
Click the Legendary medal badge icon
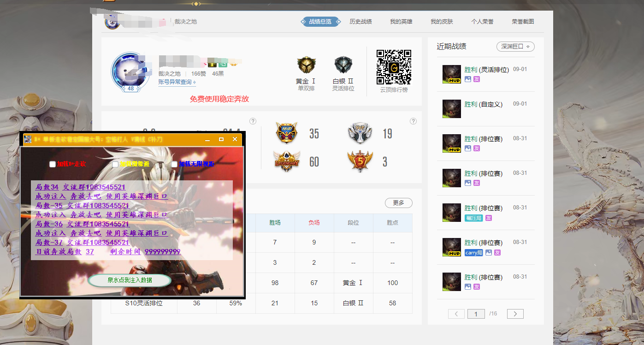(x=286, y=161)
